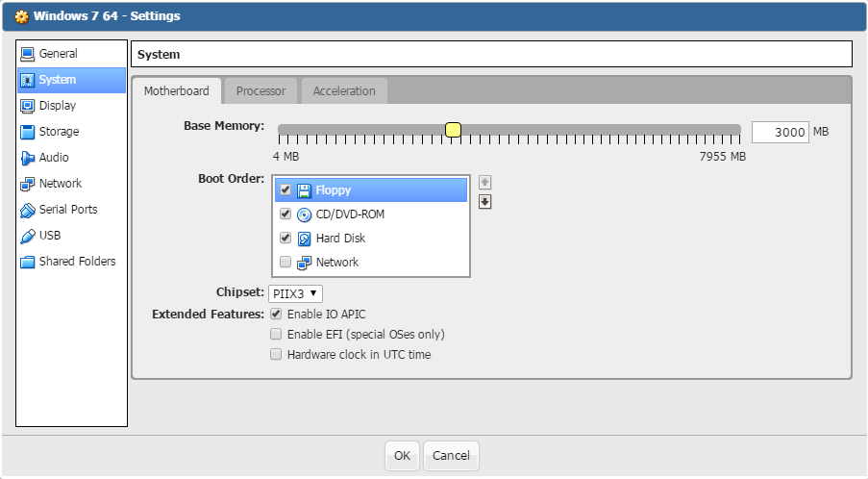Check Hardware clock in UTC time
868x479 pixels.
[x=277, y=355]
